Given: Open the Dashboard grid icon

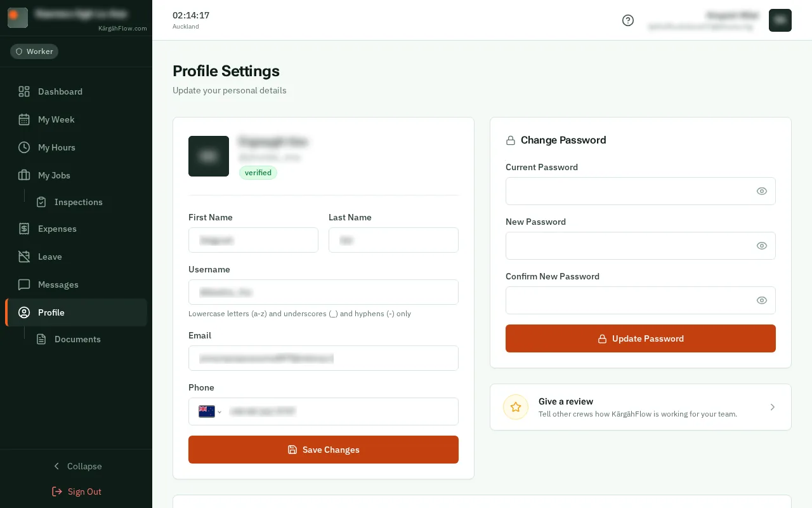Looking at the screenshot, I should pos(24,91).
